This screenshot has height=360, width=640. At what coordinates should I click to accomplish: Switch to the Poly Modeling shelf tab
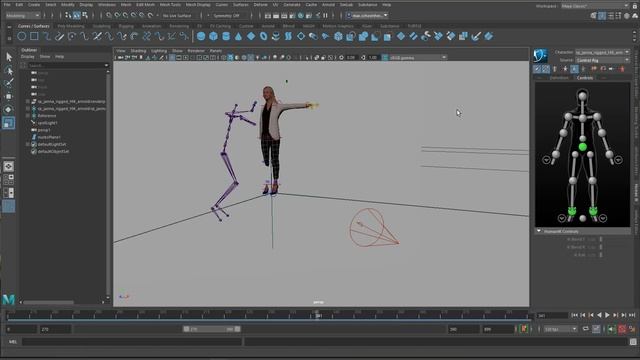pos(71,26)
